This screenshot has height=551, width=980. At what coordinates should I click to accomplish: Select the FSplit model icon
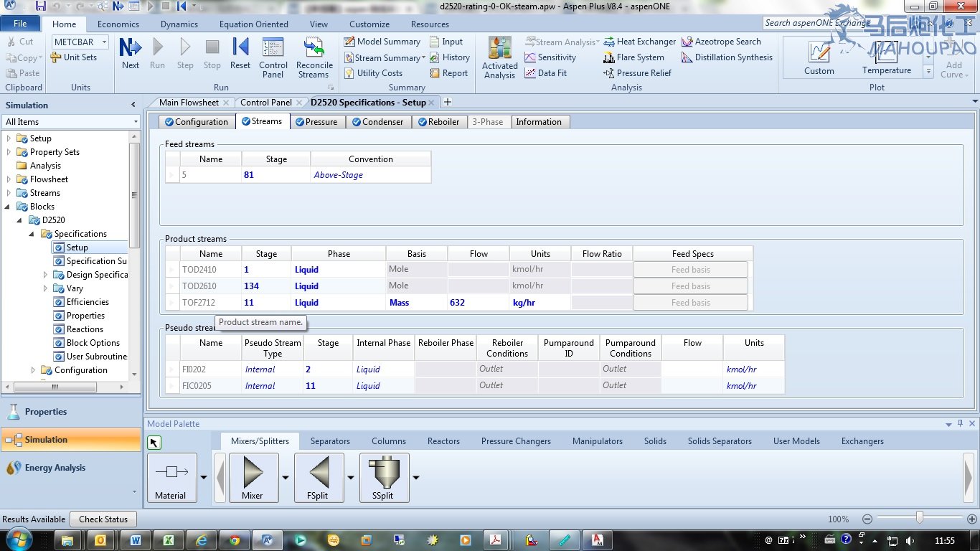pos(319,477)
